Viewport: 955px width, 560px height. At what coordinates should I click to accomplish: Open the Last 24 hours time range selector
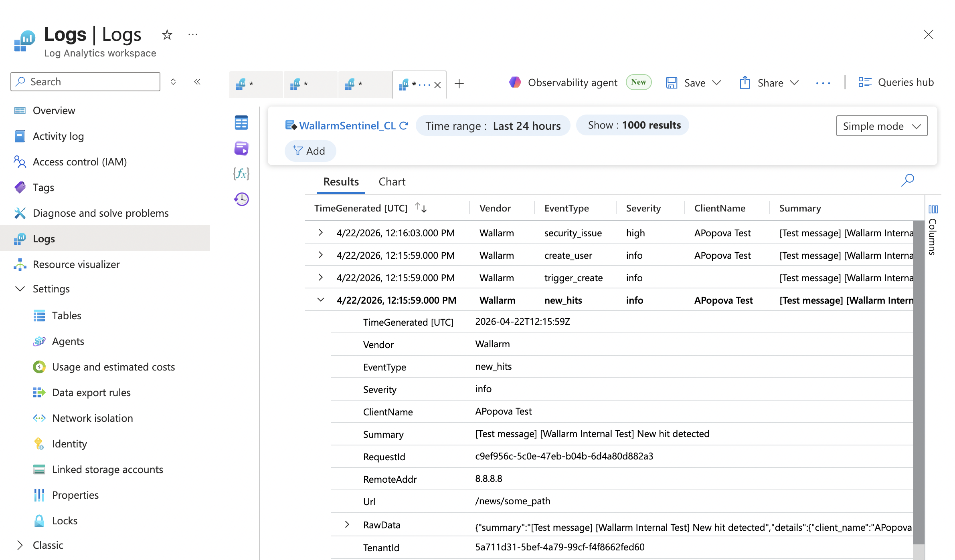point(493,125)
